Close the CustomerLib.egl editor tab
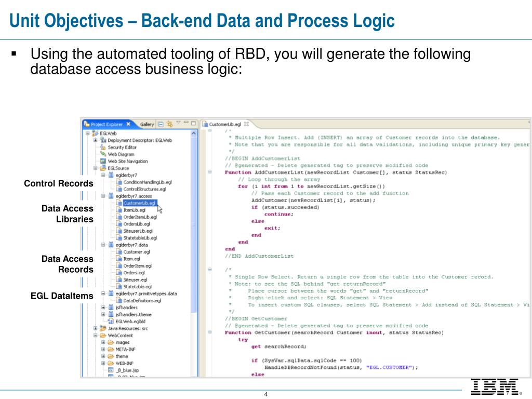The image size is (532, 399). tap(246, 124)
